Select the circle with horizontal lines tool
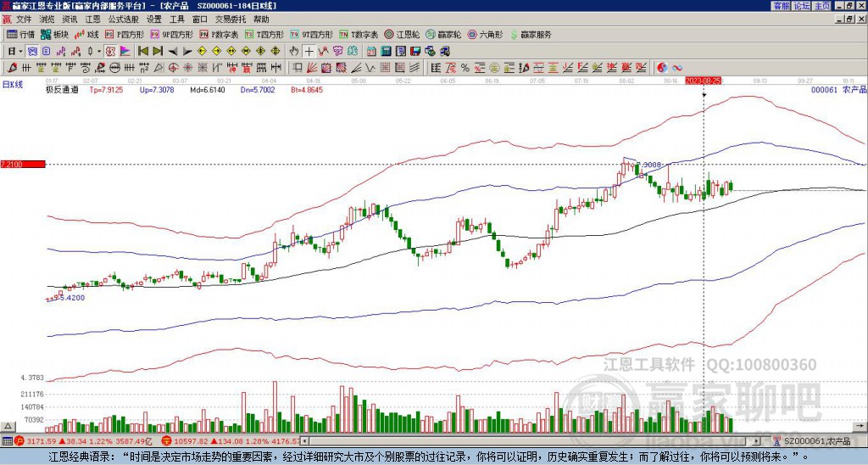This screenshot has width=868, height=465. point(114,68)
